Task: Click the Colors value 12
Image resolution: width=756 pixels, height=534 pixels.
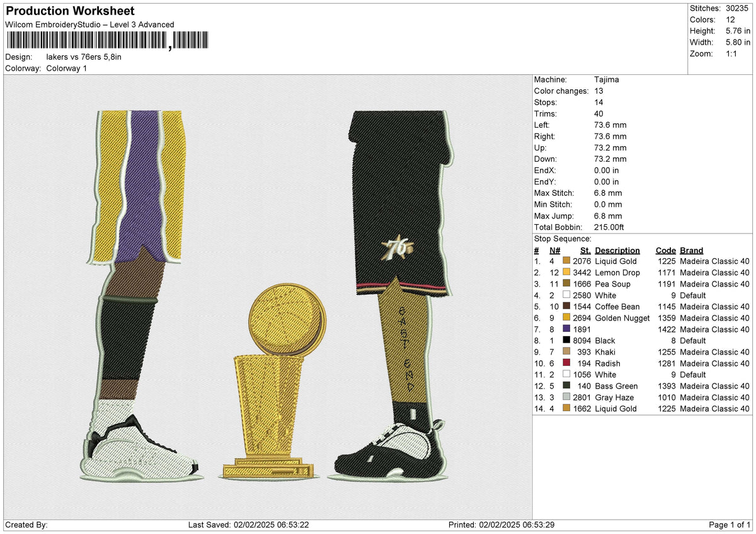Action: (x=731, y=20)
